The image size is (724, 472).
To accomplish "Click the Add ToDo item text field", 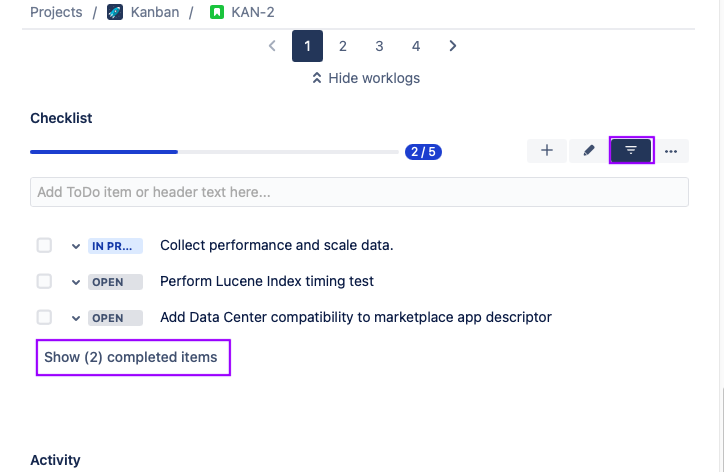I will [x=359, y=192].
